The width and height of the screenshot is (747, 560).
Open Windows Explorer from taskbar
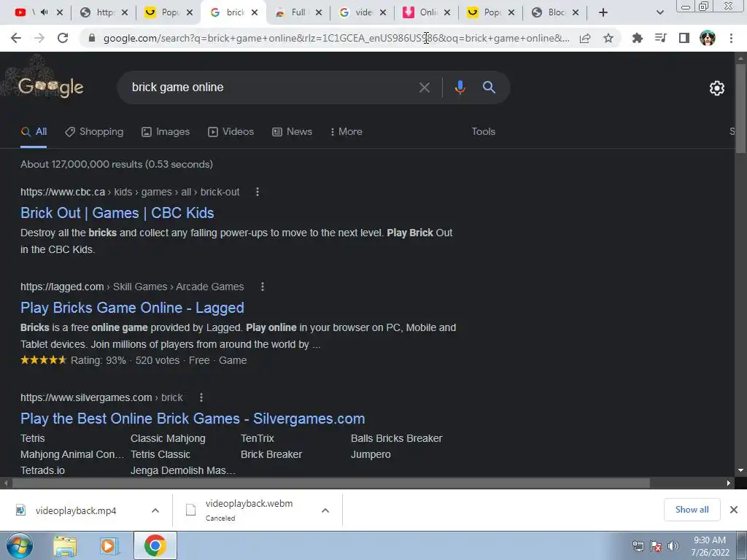pos(65,546)
